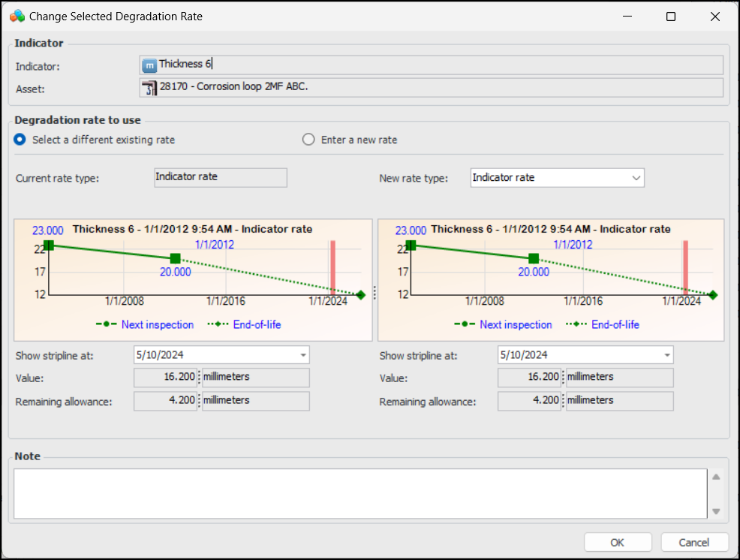Screen dimensions: 740x560
Task: Expand the right 'Show stripline at' date dropdown
Action: coord(667,355)
